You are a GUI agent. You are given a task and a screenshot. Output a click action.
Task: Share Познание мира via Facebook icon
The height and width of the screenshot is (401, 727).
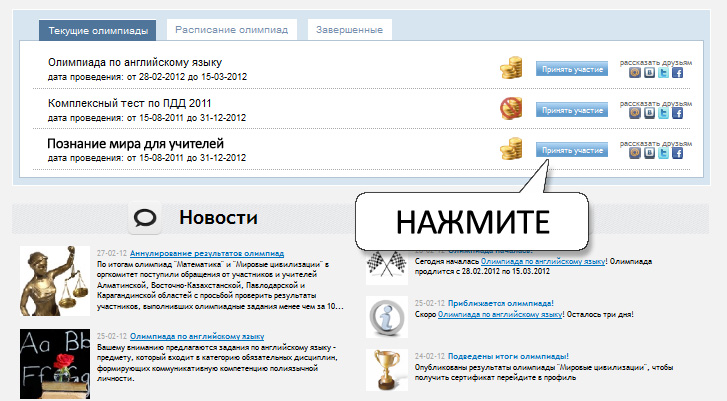677,153
